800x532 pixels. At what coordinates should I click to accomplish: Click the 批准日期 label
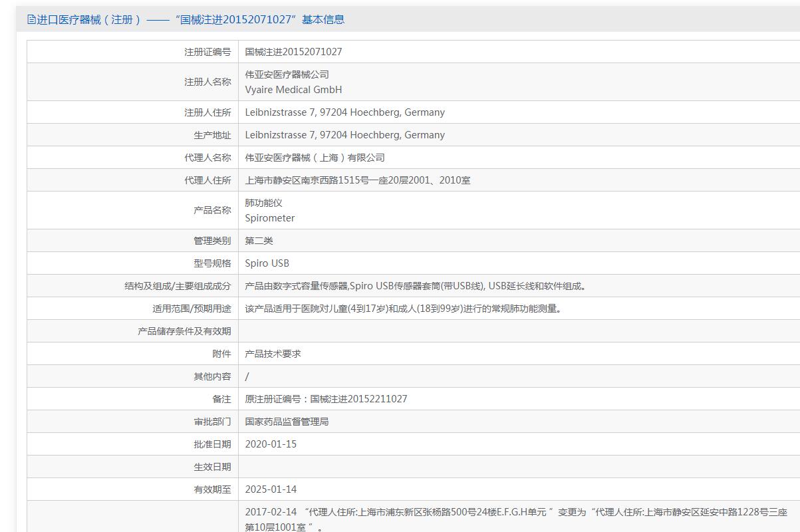tap(212, 444)
